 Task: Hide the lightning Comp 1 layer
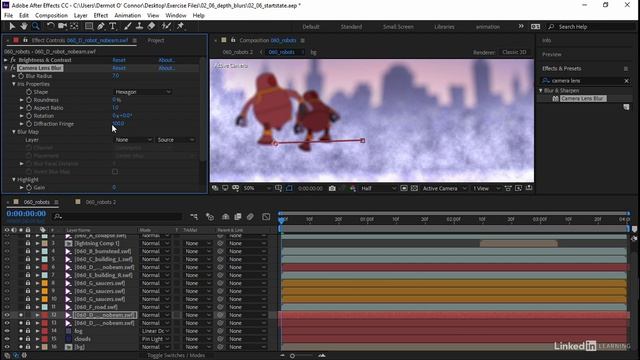point(7,243)
